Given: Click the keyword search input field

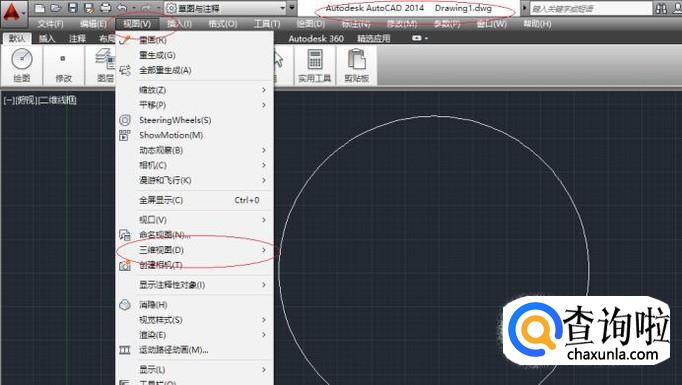Looking at the screenshot, I should click(x=591, y=8).
